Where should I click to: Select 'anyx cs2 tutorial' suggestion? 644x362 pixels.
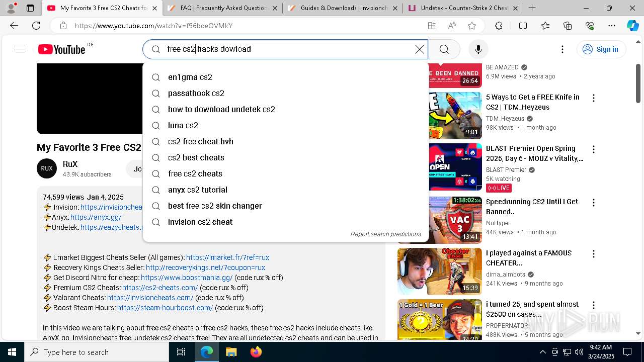click(286, 190)
